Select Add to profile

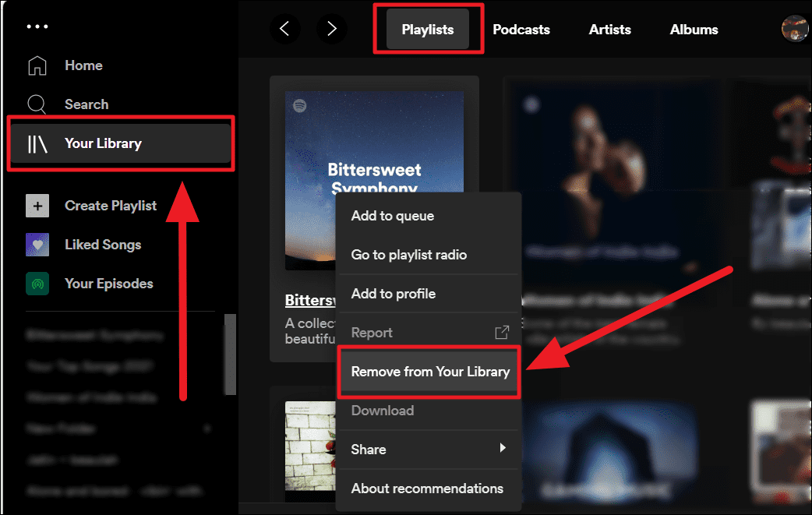(429, 294)
